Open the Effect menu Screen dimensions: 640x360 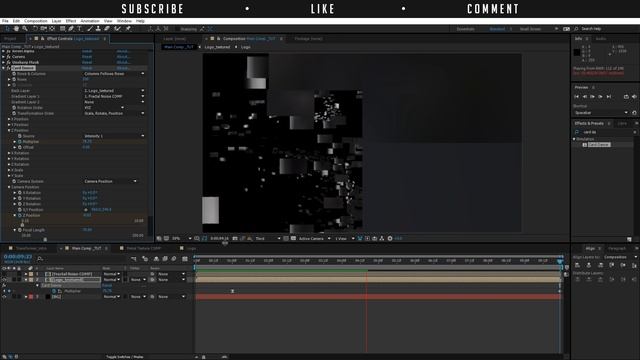tap(71, 21)
